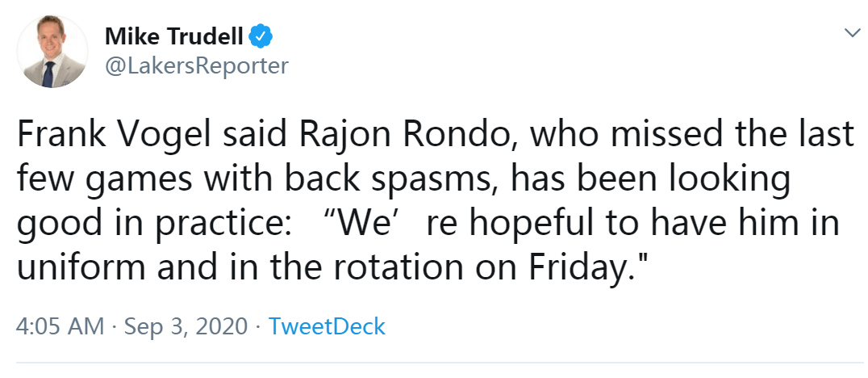Click the word hopeful in the quote
This screenshot has height=378, width=868.
(516, 224)
